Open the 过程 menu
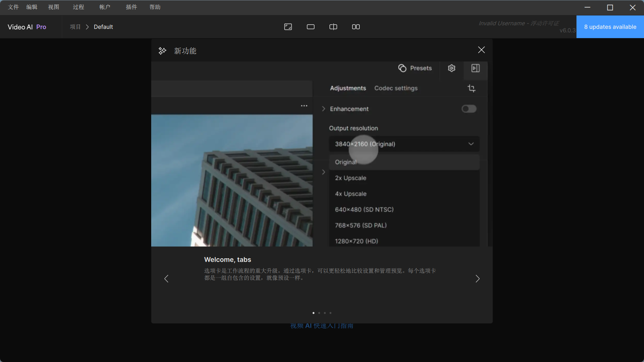Viewport: 644px width, 362px height. [78, 7]
